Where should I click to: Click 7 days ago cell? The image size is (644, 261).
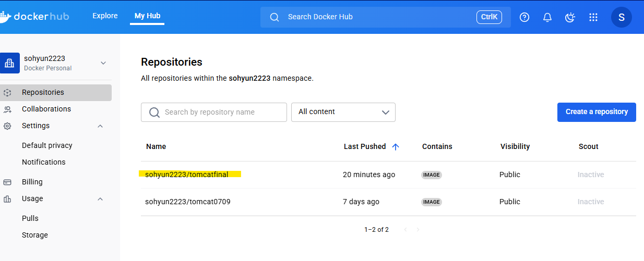pos(361,202)
